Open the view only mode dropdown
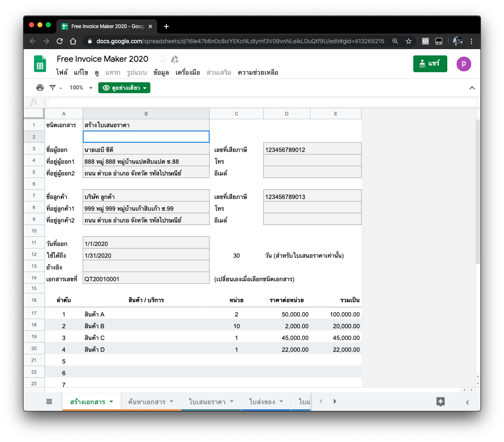Image resolution: width=504 pixels, height=442 pixels. (124, 88)
